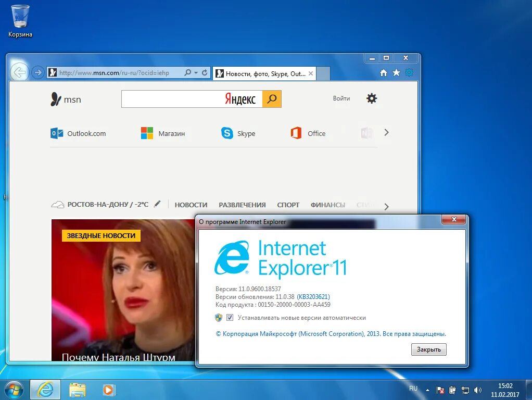Close the Internet Explorer browser window
This screenshot has height=400, width=532.
pyautogui.click(x=406, y=58)
